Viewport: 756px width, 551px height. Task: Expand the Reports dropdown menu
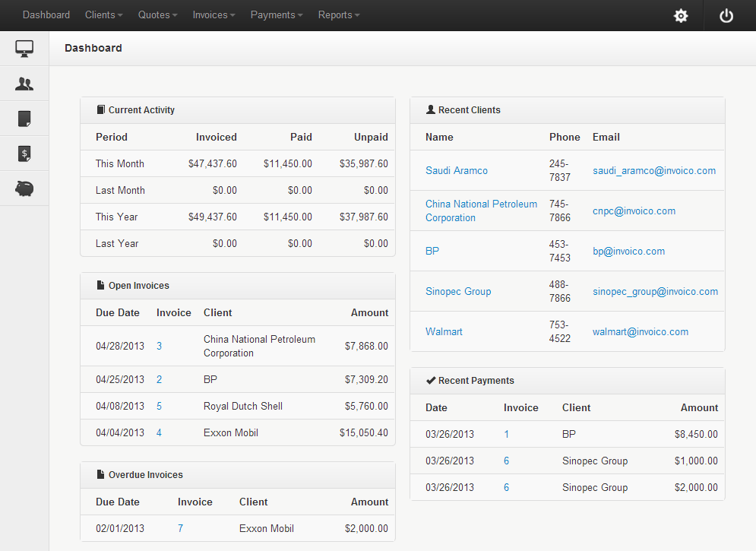tap(338, 15)
